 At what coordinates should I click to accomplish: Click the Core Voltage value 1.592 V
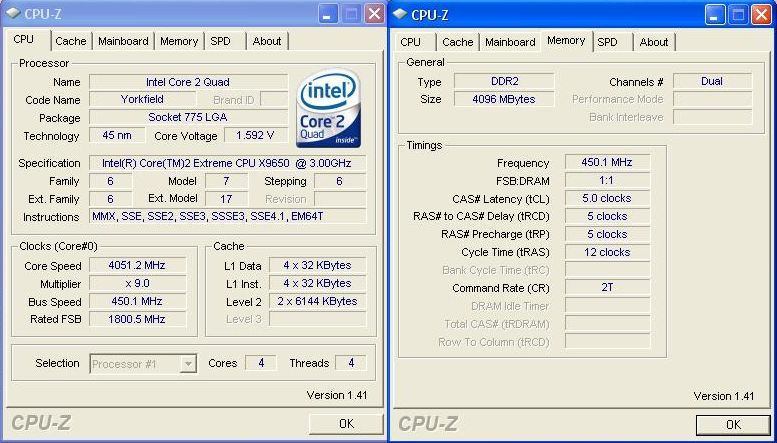pos(256,135)
